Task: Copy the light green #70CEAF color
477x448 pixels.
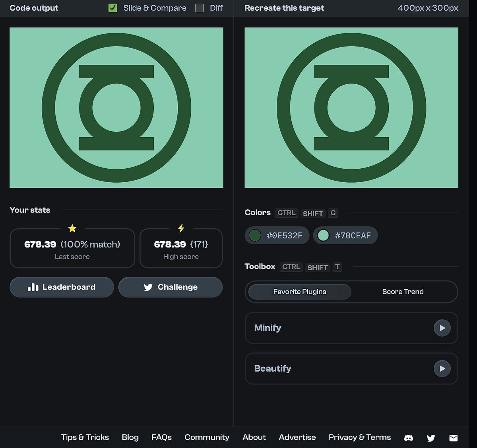Action: pyautogui.click(x=345, y=236)
